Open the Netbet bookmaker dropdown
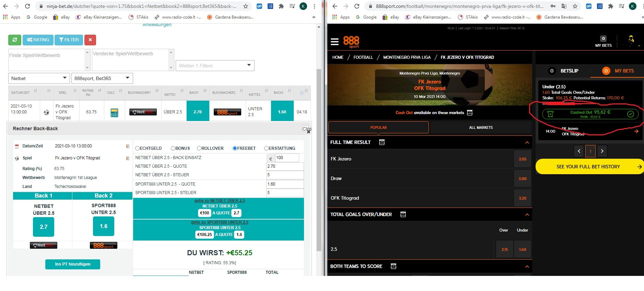The height and width of the screenshot is (291, 644). tap(39, 78)
